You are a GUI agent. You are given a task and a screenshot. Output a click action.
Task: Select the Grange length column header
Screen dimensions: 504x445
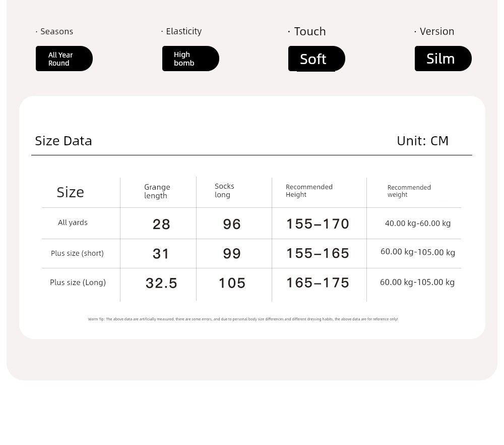[x=157, y=191]
